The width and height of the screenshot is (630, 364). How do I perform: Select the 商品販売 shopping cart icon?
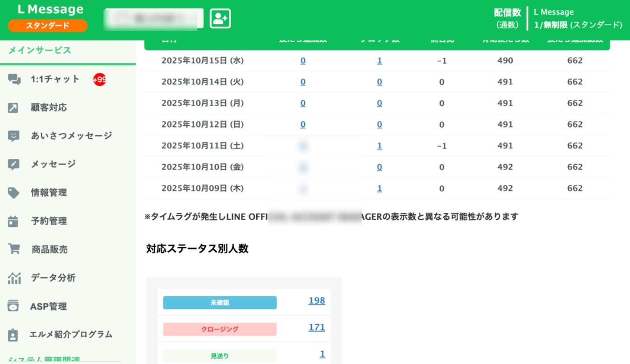pyautogui.click(x=14, y=249)
